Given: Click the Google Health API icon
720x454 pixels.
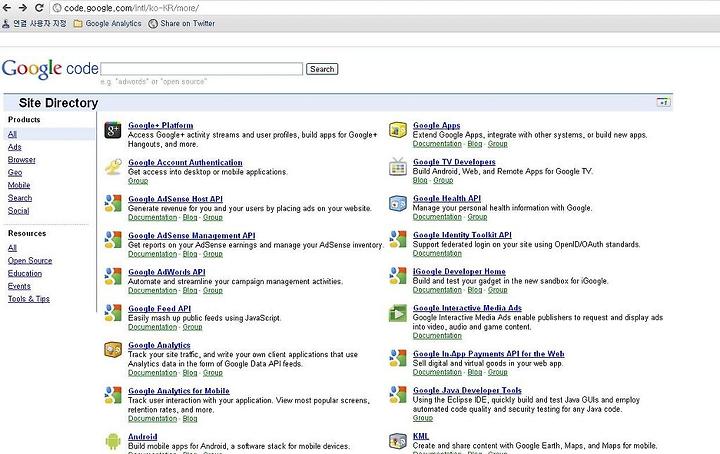Looking at the screenshot, I should [x=398, y=203].
